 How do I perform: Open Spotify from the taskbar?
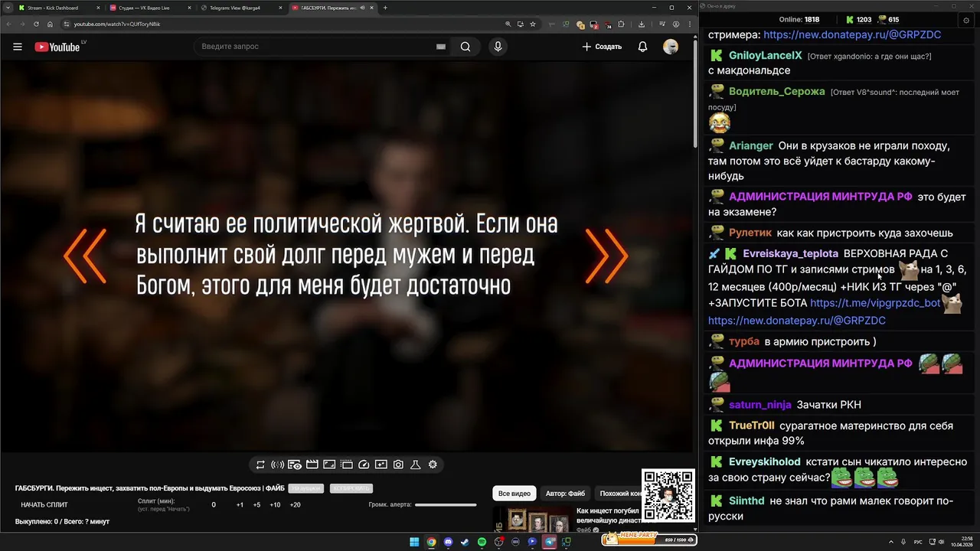click(x=482, y=542)
